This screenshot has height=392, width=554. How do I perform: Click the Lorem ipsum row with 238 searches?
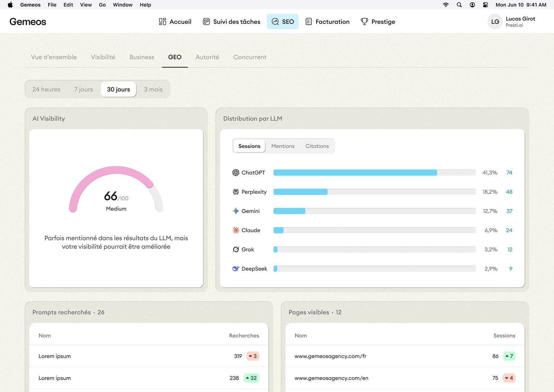(x=149, y=378)
